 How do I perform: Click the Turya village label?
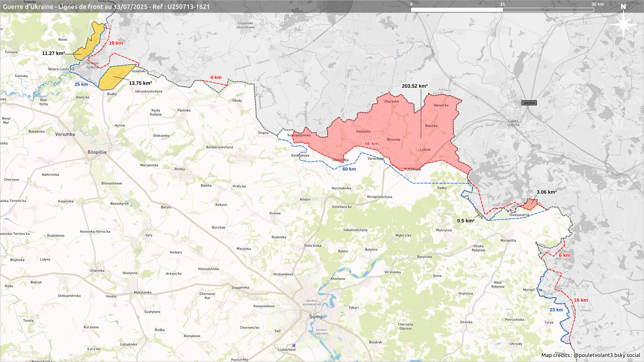point(549,322)
